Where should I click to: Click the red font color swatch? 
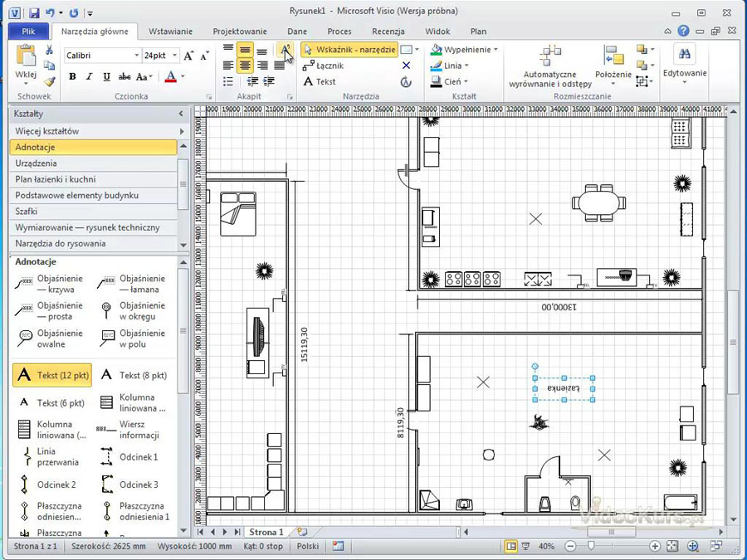(171, 76)
